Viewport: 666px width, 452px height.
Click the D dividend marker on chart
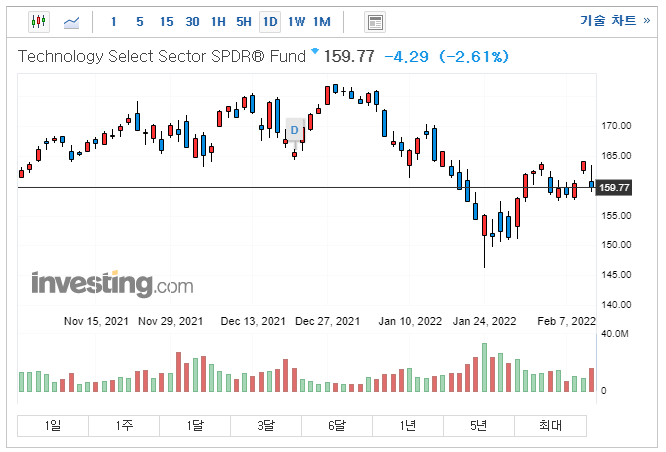point(294,130)
